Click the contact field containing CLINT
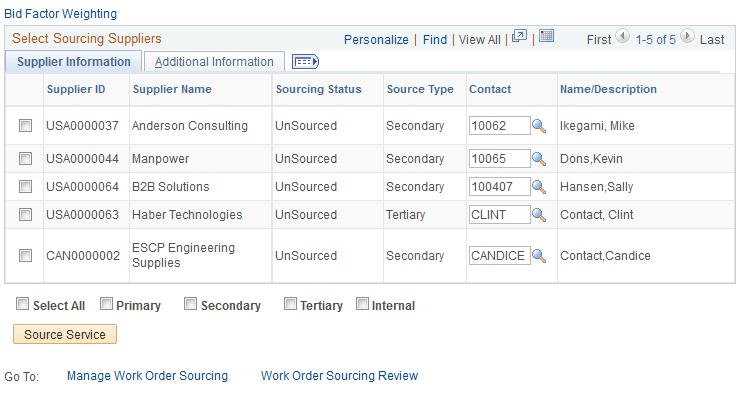Viewport: 745px width, 395px height. [x=499, y=215]
